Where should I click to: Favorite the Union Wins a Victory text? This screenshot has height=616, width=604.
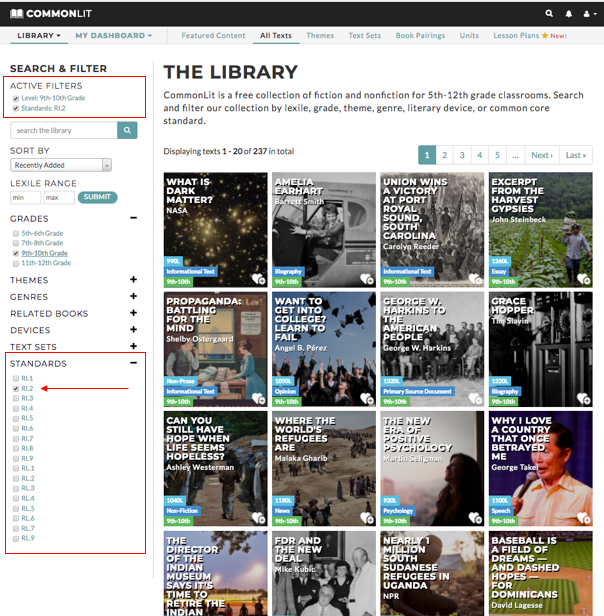475,279
